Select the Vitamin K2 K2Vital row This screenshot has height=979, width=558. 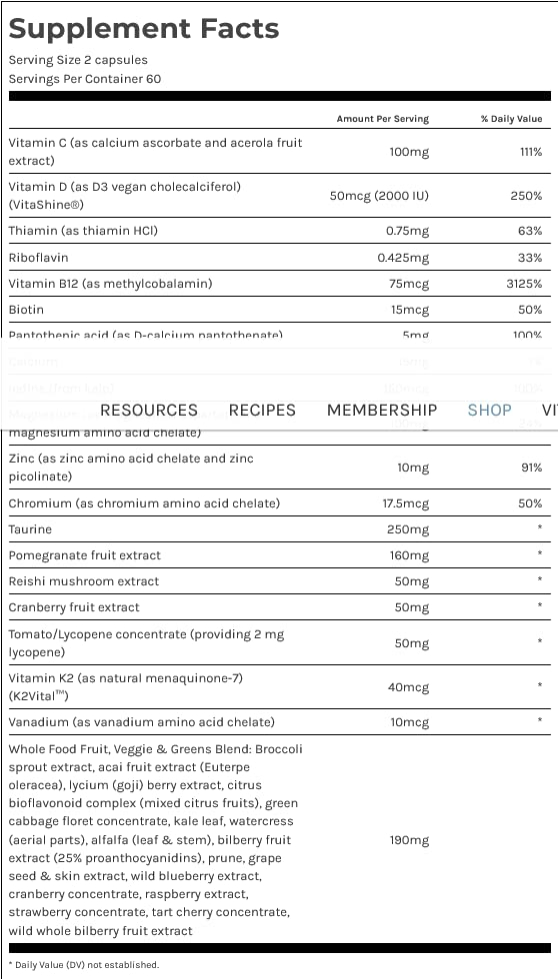[279, 687]
